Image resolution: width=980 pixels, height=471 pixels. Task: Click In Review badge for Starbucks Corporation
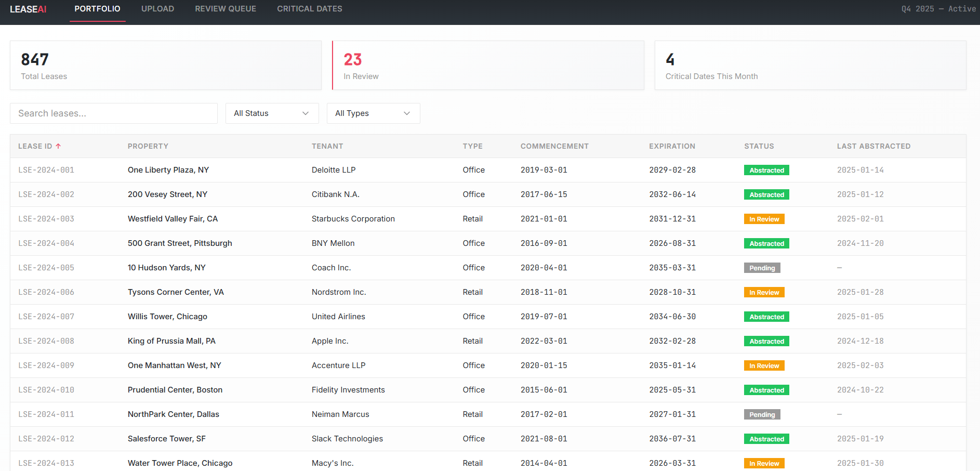(x=764, y=219)
